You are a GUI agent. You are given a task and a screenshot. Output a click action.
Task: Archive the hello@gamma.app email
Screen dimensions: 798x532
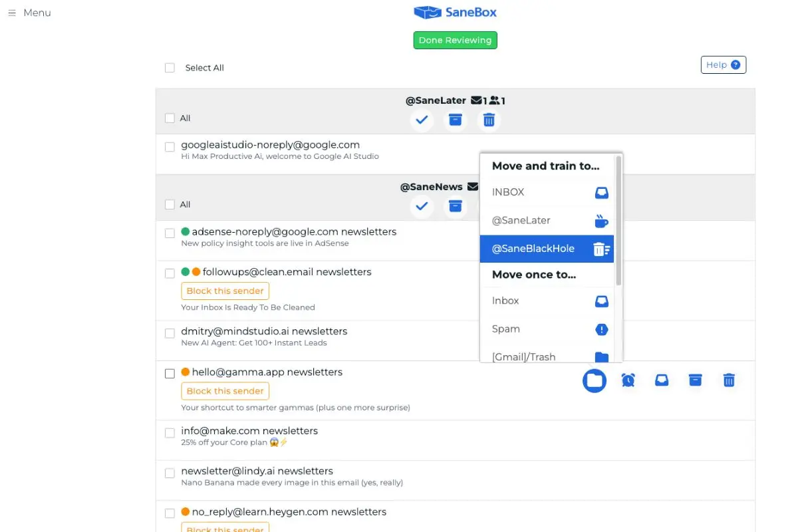695,380
